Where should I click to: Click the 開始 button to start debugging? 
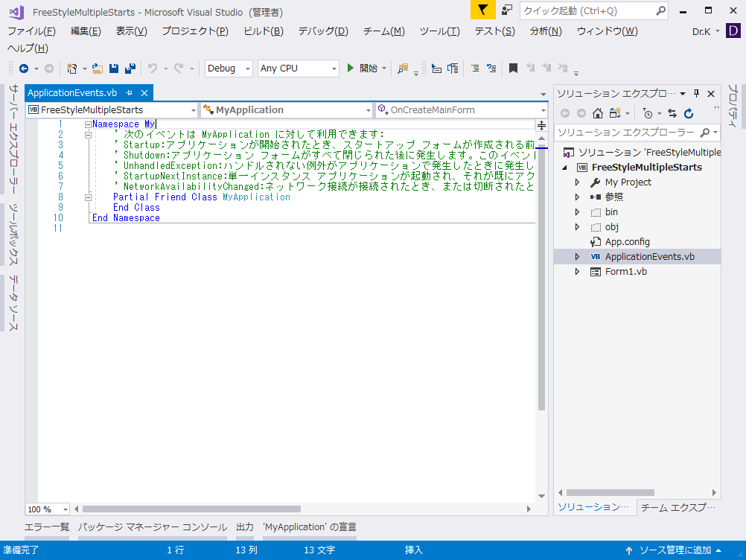364,68
